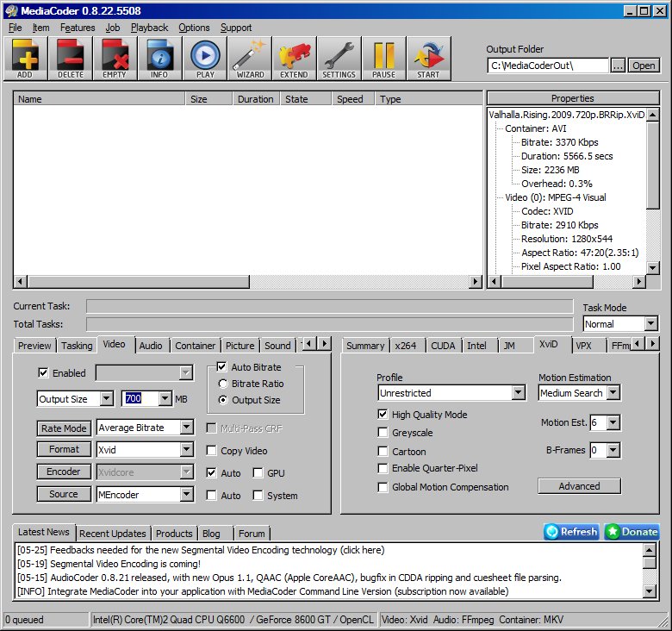Open the Motion Est. value dropdown
The image size is (672, 631).
(x=613, y=422)
